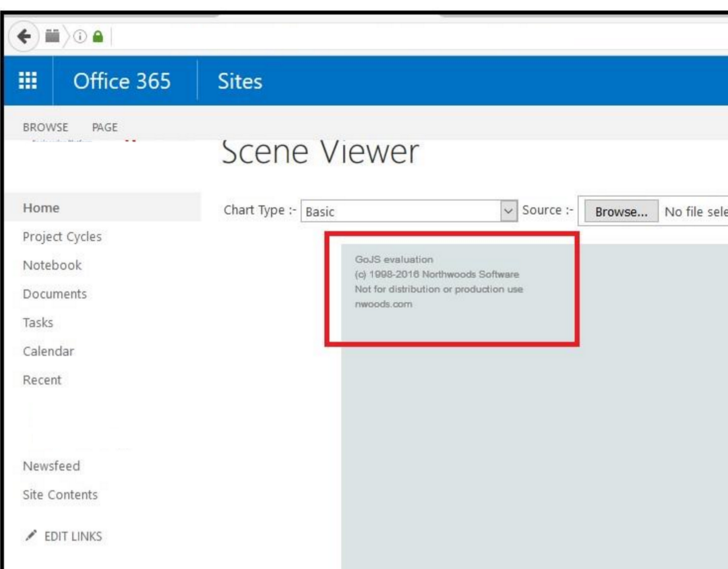The image size is (728, 569).
Task: Navigate to Documents in the sidebar
Action: coord(55,294)
